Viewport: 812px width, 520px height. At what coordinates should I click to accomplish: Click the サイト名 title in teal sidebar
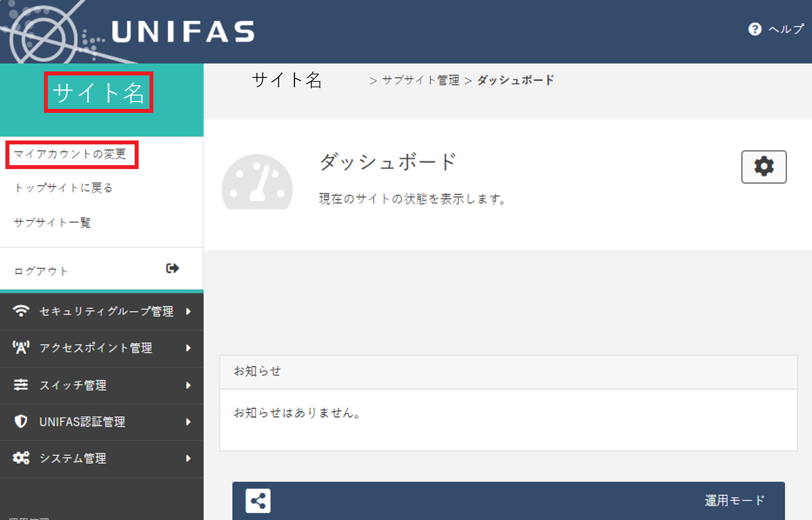click(99, 93)
